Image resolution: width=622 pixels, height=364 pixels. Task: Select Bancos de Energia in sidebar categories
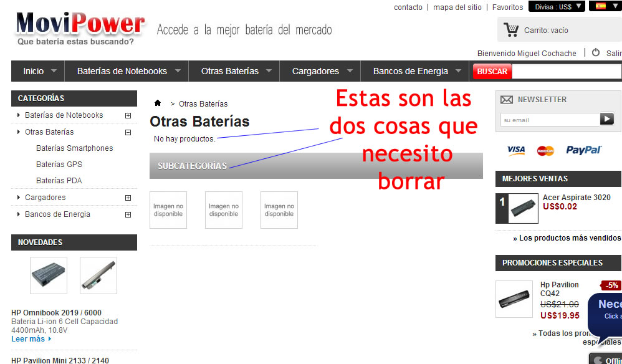point(57,214)
